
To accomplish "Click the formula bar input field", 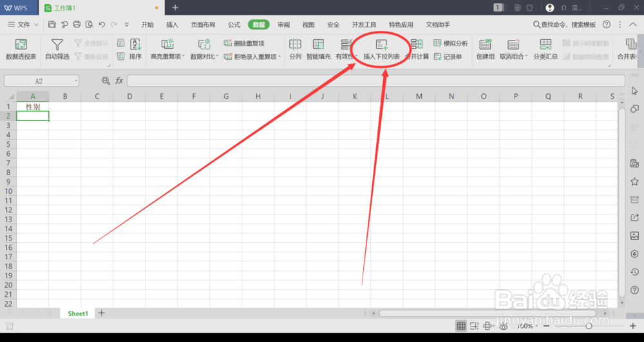I will [x=376, y=81].
